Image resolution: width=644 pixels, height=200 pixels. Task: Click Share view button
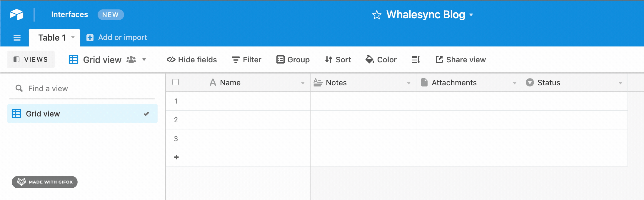click(x=461, y=60)
